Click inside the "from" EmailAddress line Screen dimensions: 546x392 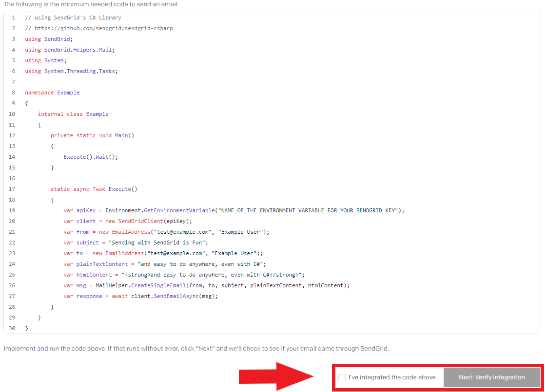(x=166, y=232)
